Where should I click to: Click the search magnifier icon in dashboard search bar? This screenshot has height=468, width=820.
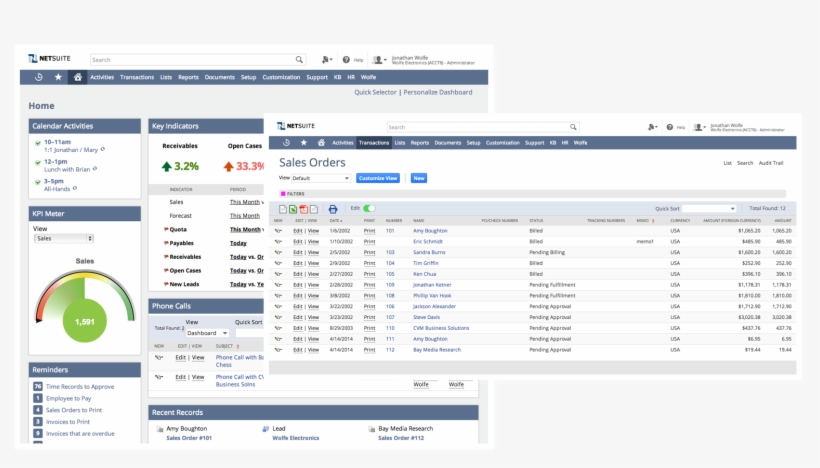coord(299,60)
